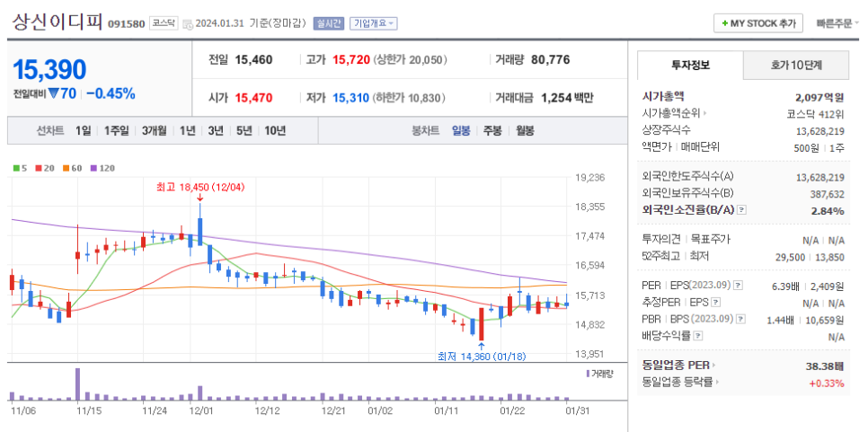Select 1주일 line chart period
Image resolution: width=868 pixels, height=432 pixels.
(116, 131)
